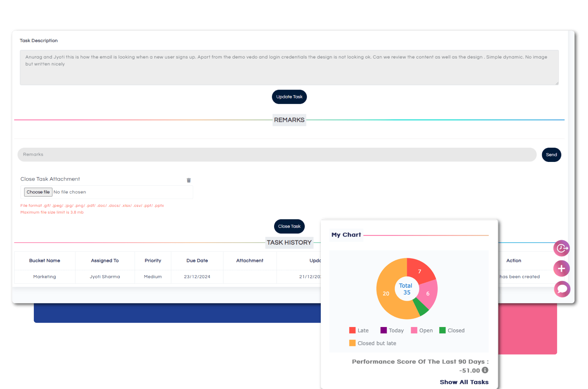Screen dimensions: 588x389
Task: Open the clock shortcut floating button
Action: 561,248
